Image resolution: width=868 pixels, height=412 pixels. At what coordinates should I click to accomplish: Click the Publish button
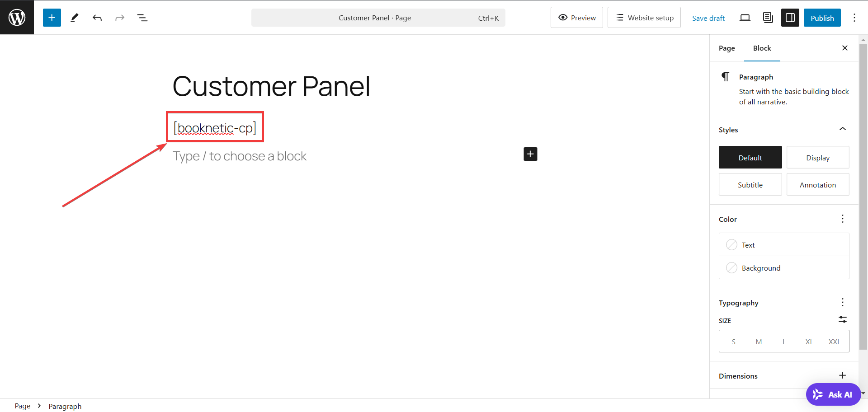click(x=822, y=18)
